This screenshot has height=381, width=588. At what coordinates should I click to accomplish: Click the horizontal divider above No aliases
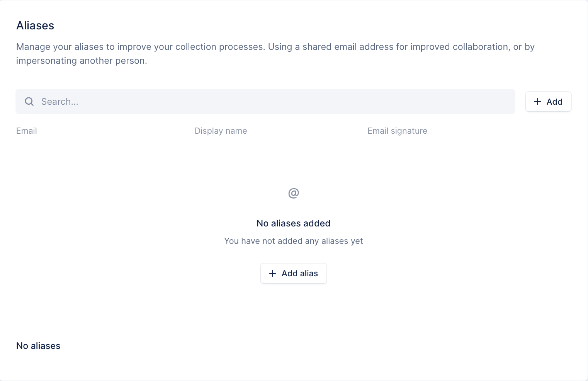point(294,327)
